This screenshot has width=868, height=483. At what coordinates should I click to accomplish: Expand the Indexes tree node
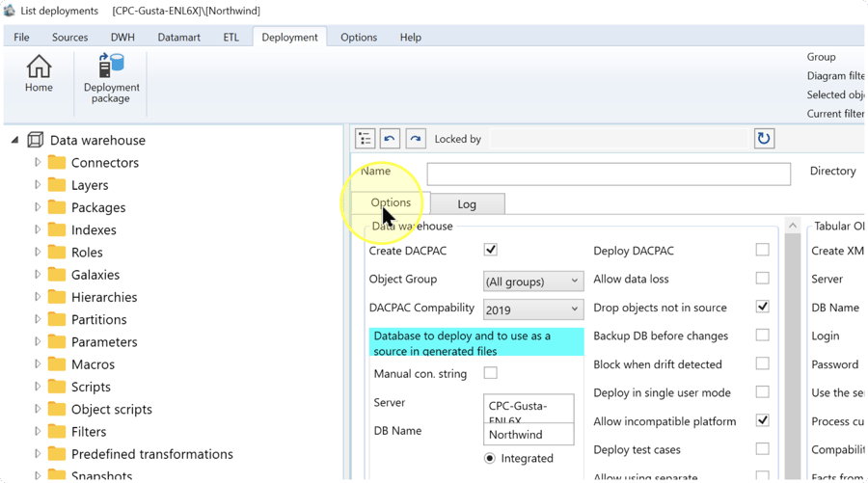tap(37, 229)
